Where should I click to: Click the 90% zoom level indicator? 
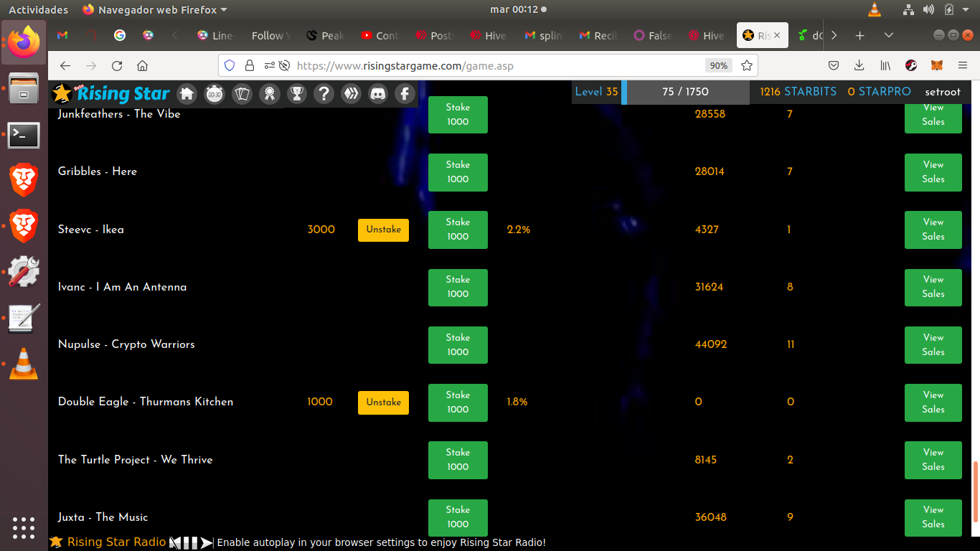718,65
